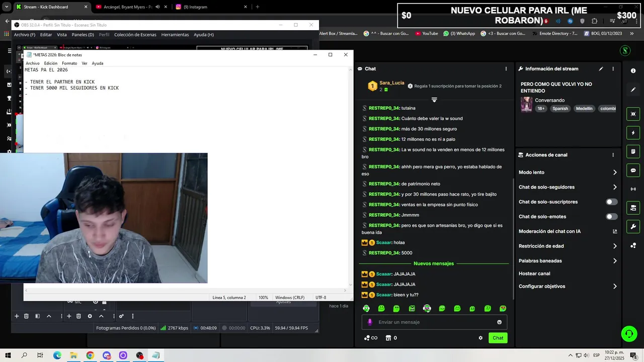
Task: Click the info icon in the right sidebar
Action: 633,71
